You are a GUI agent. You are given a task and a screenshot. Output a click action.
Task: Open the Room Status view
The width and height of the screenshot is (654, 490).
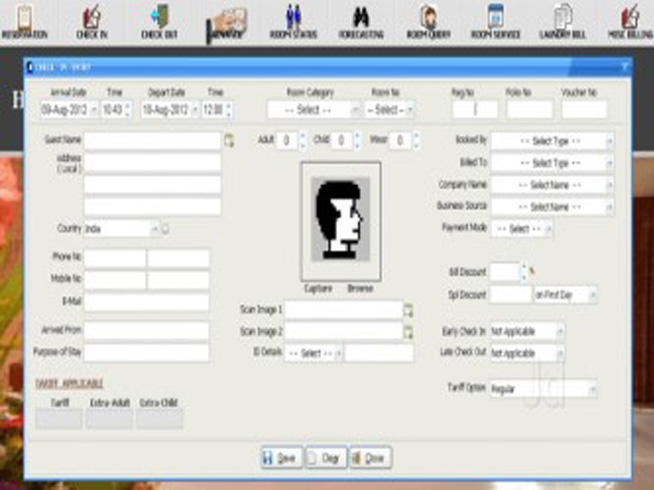pyautogui.click(x=292, y=20)
